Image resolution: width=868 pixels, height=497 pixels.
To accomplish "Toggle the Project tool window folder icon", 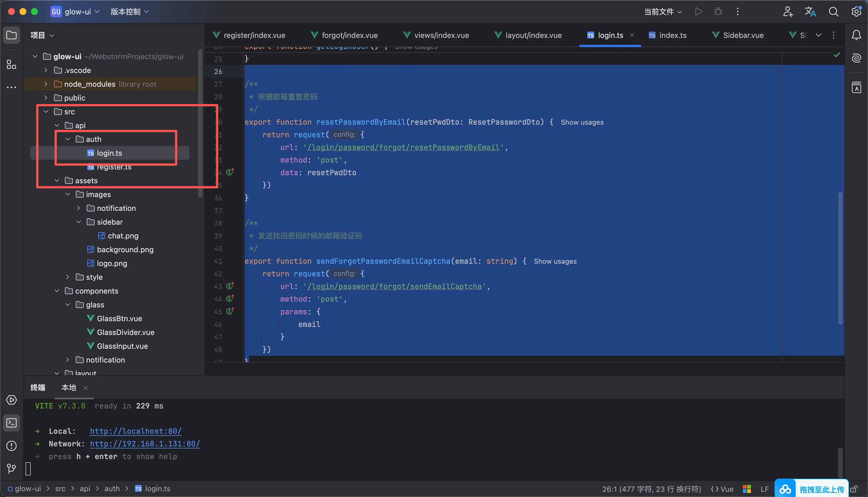I will point(11,35).
